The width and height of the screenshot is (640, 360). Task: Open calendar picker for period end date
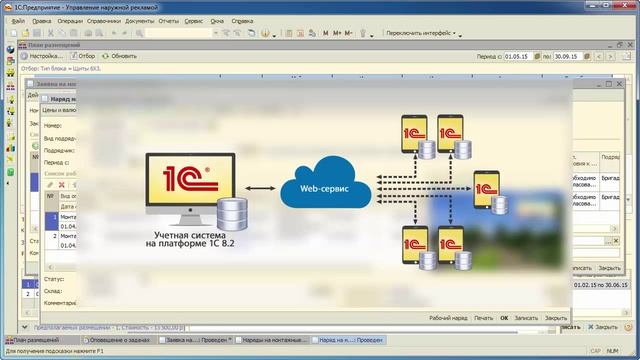point(587,56)
